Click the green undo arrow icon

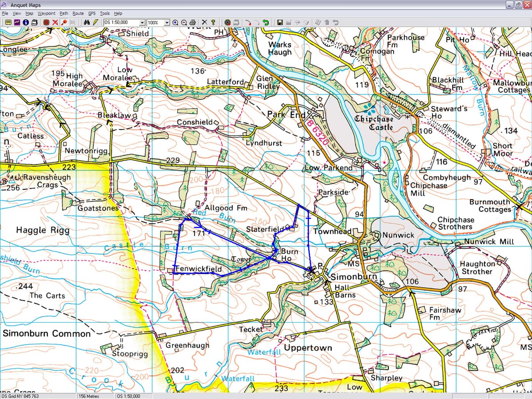[x=266, y=22]
